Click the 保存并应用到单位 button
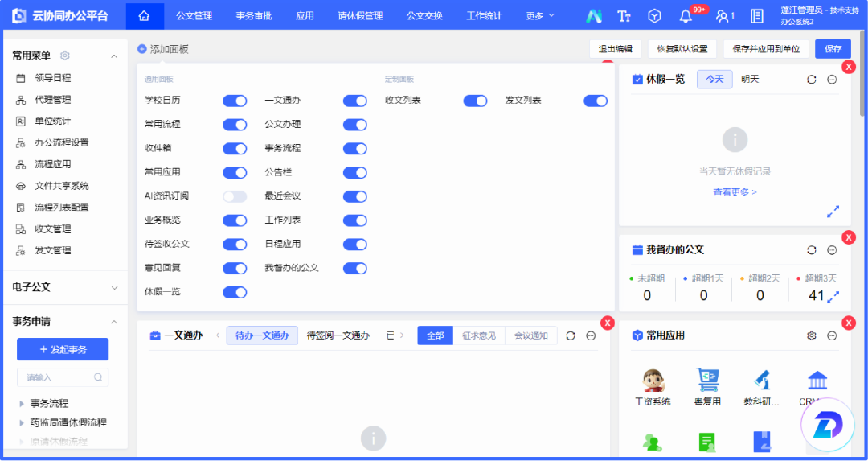The height and width of the screenshot is (461, 868). coord(766,49)
